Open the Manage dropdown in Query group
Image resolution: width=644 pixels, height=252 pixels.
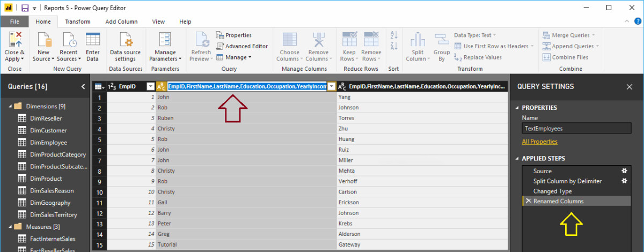(234, 57)
